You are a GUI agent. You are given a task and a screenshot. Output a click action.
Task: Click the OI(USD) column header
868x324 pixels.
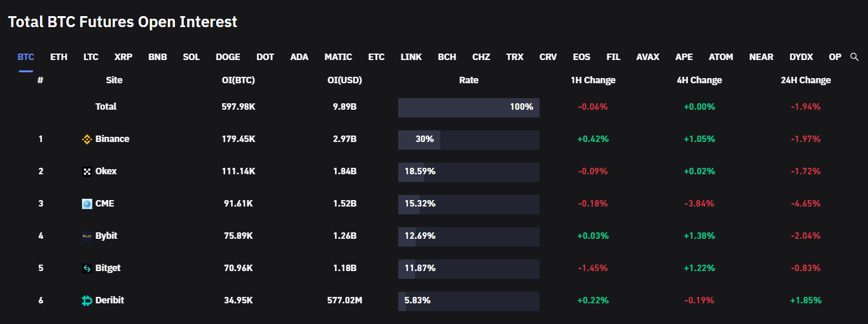click(345, 81)
